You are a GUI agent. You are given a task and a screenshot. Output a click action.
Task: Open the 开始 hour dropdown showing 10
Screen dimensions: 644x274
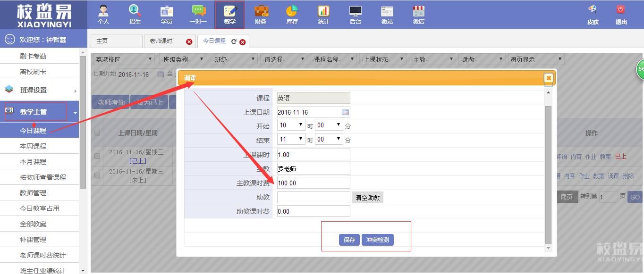(291, 125)
